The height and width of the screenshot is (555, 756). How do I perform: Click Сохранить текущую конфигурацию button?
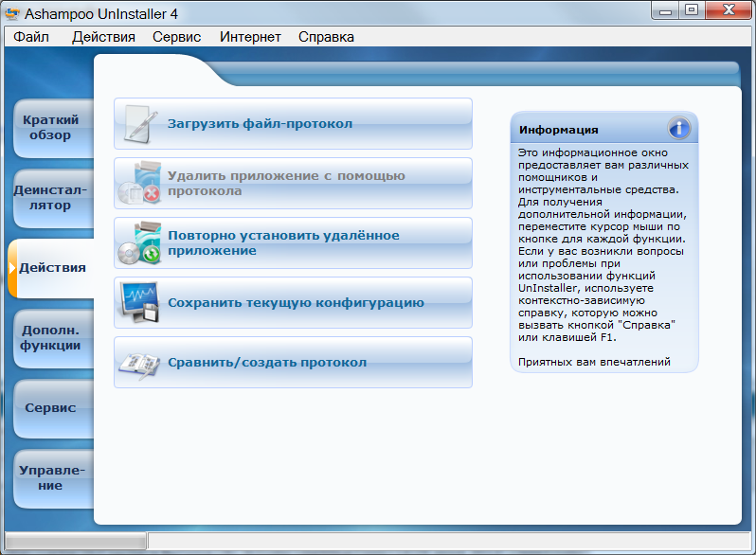click(x=295, y=303)
